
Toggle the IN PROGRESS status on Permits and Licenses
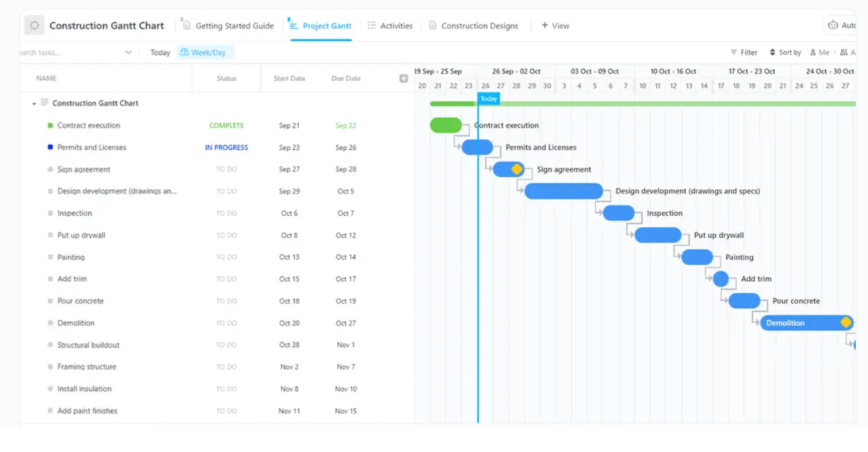[x=226, y=147]
